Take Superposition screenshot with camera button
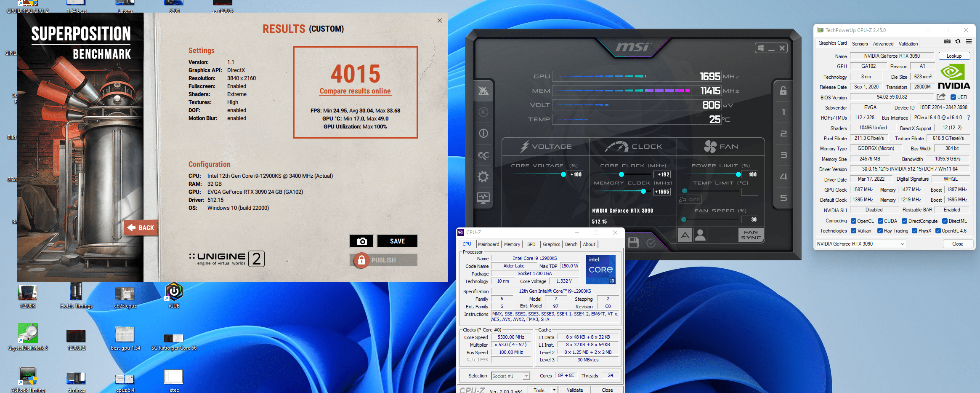The image size is (980, 393). (361, 241)
